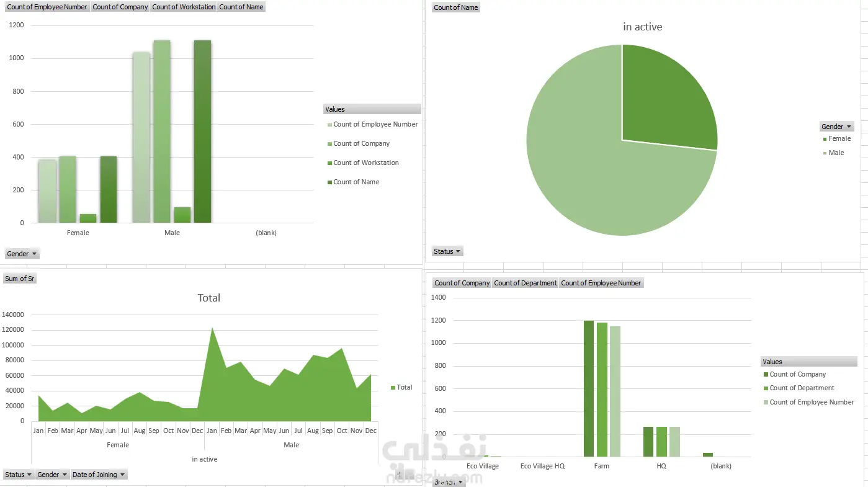868x487 pixels.
Task: Click the 'in active' axis label under the area chart
Action: pos(205,459)
